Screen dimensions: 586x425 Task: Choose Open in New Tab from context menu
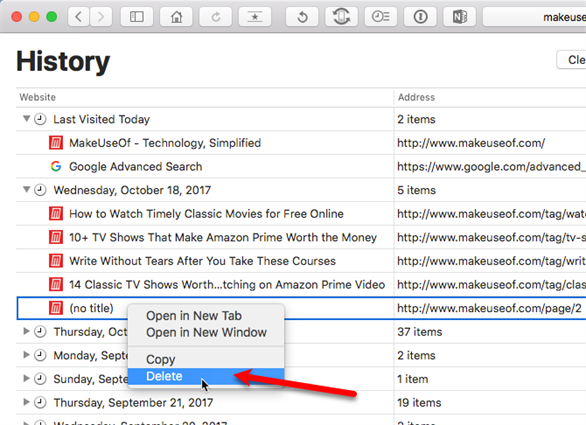[206, 316]
